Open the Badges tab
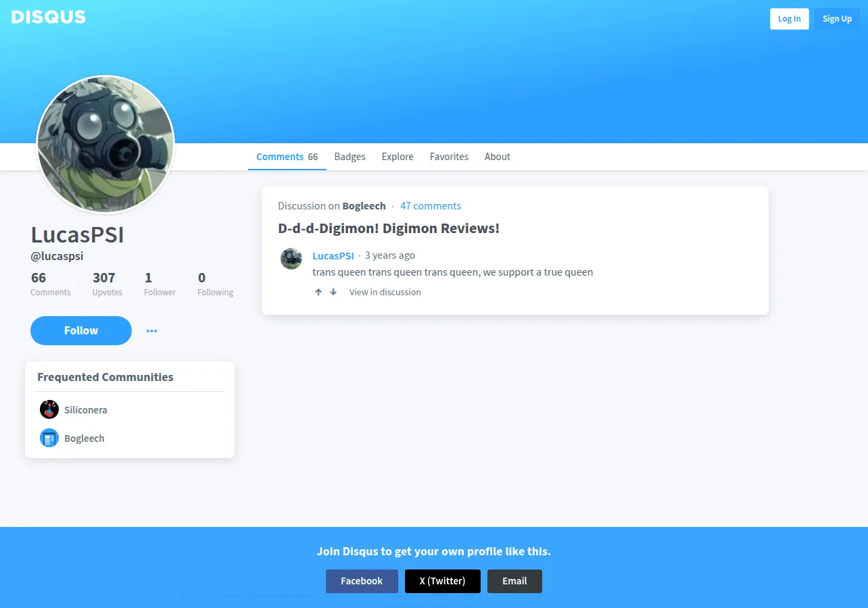The height and width of the screenshot is (608, 868). [x=350, y=157]
